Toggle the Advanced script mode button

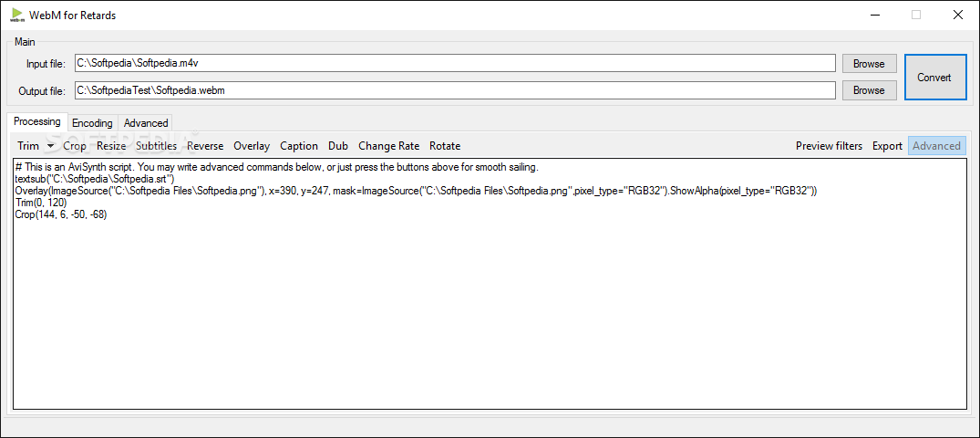tap(936, 146)
